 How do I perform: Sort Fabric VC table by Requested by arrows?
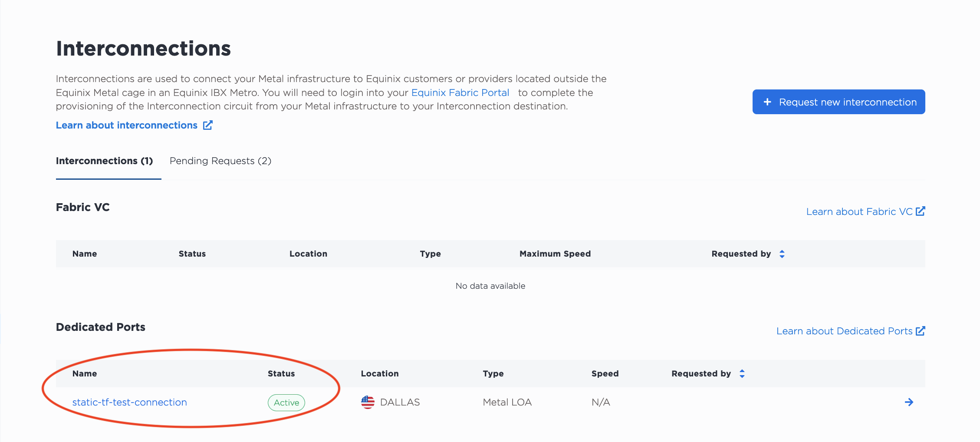(782, 254)
